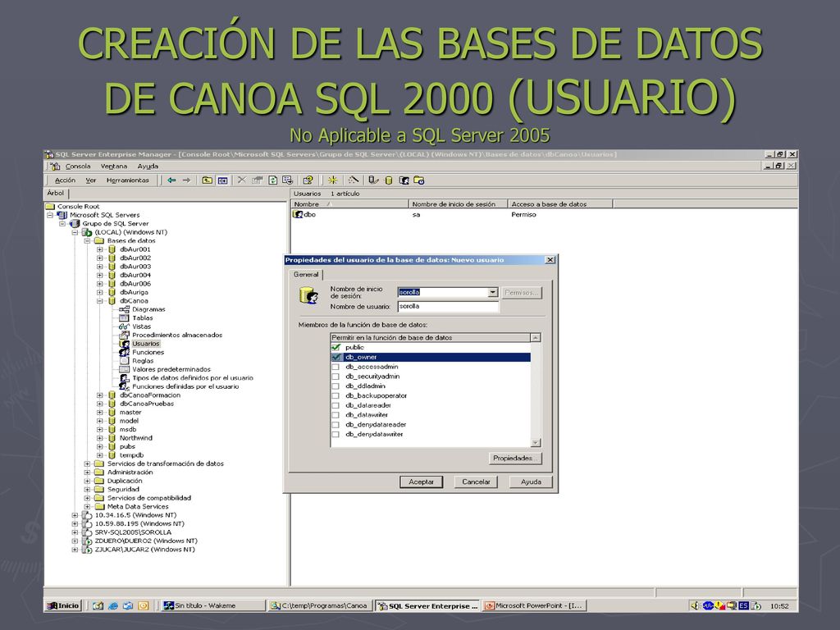Go up one level with folder icon
The height and width of the screenshot is (630, 840).
(x=207, y=180)
